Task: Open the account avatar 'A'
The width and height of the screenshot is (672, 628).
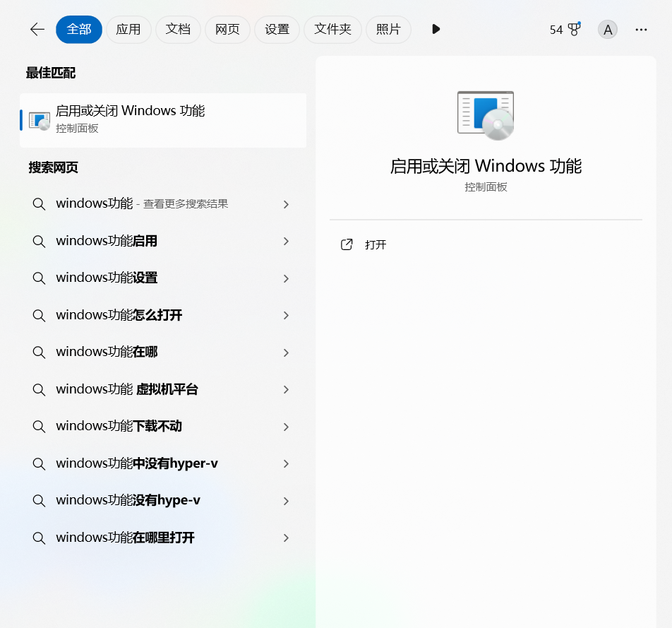Action: pos(607,29)
